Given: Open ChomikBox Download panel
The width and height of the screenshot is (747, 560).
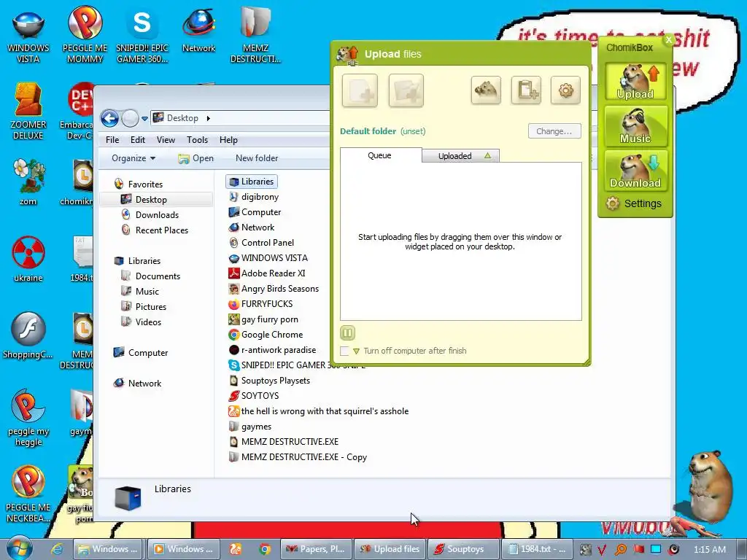Looking at the screenshot, I should [x=635, y=171].
